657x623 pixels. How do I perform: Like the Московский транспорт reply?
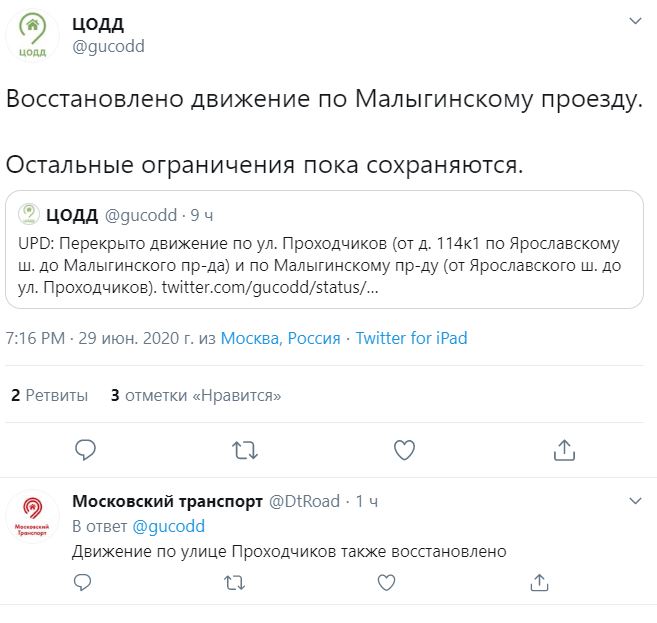388,582
